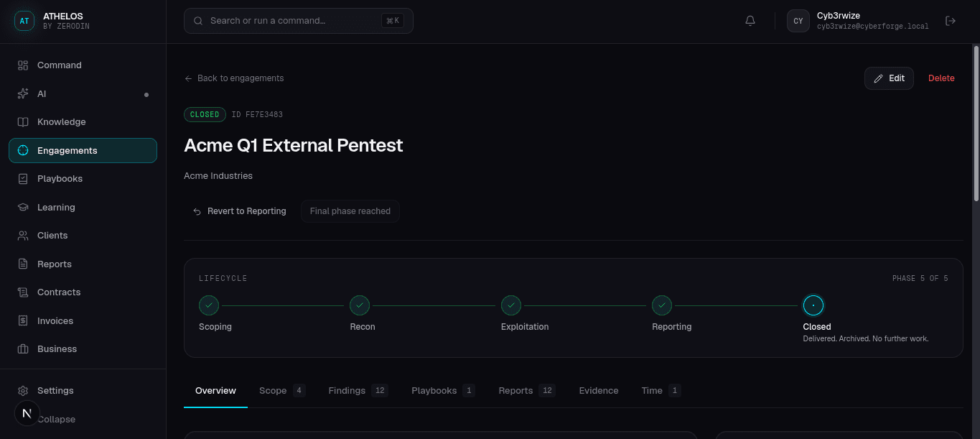Click the Knowledge book icon
The height and width of the screenshot is (439, 980).
point(23,122)
